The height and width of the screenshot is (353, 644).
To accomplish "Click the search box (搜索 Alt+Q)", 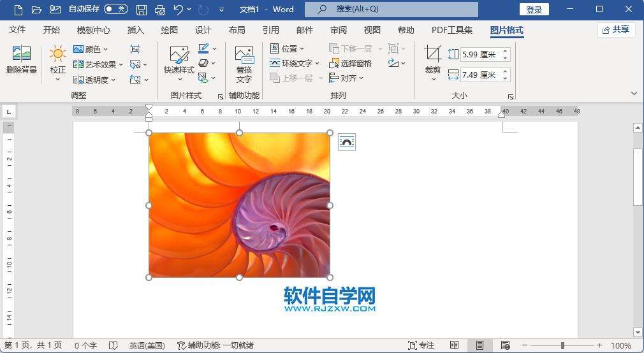I will (392, 10).
